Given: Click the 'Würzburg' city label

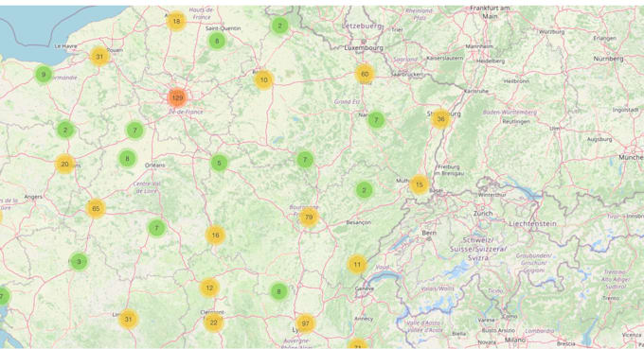Looking at the screenshot, I should click(551, 31).
